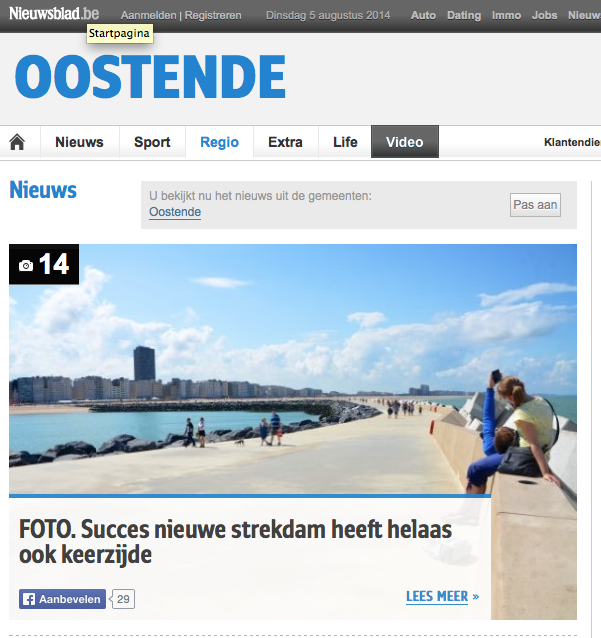
Task: Click the Registreren link
Action: [213, 15]
